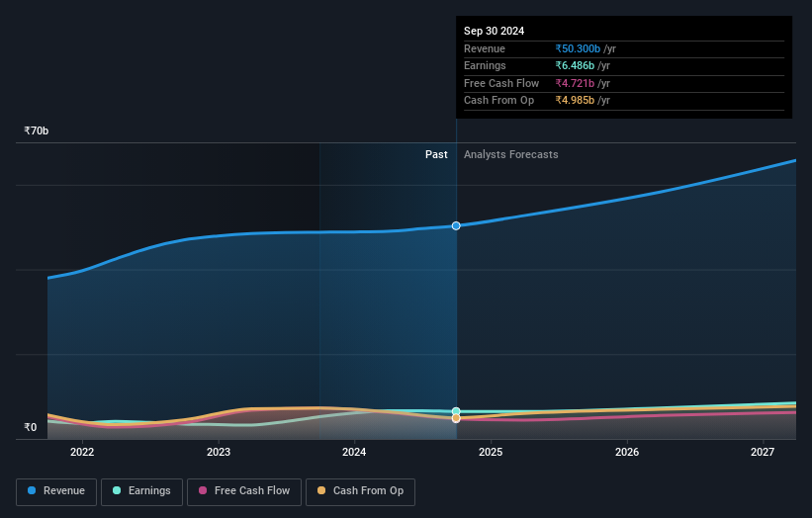Click the Analysts Forecasts label
Screen dimensions: 812x518
coord(510,154)
